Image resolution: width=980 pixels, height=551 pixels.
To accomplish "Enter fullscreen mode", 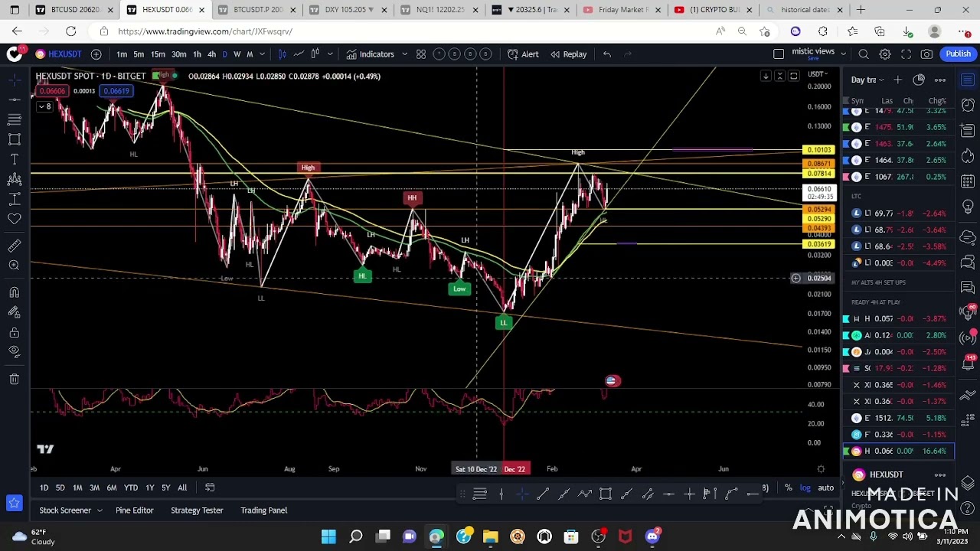I will click(906, 54).
